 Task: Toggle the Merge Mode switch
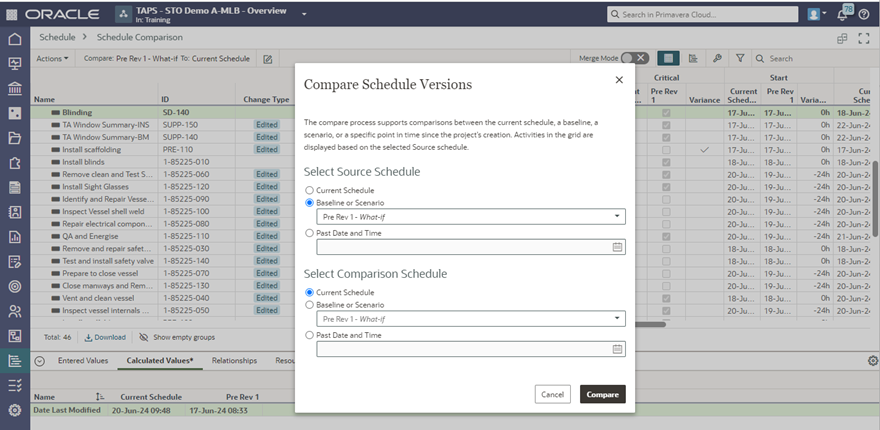[635, 58]
